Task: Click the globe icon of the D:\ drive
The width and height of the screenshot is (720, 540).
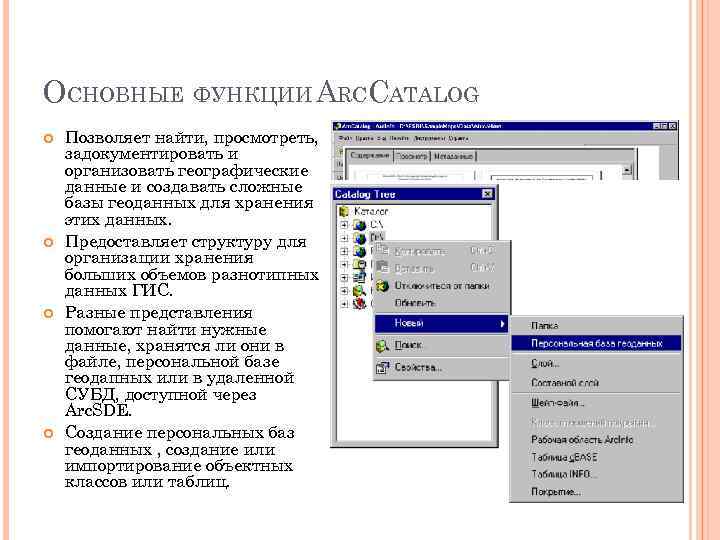Action: pyautogui.click(x=360, y=238)
